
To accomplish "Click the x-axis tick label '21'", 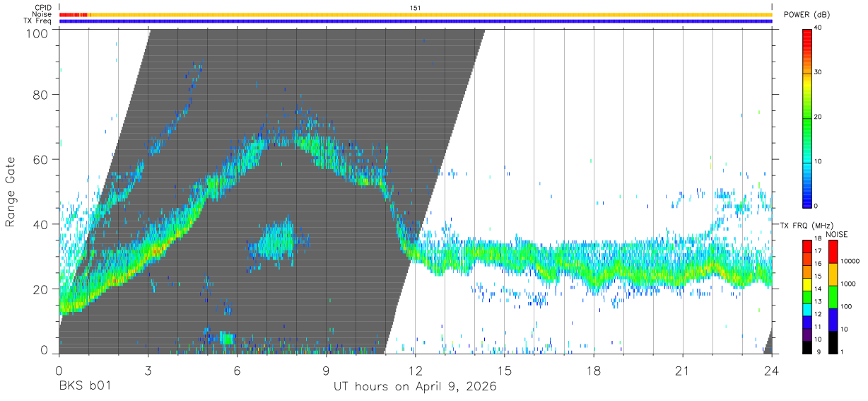I will coord(683,371).
